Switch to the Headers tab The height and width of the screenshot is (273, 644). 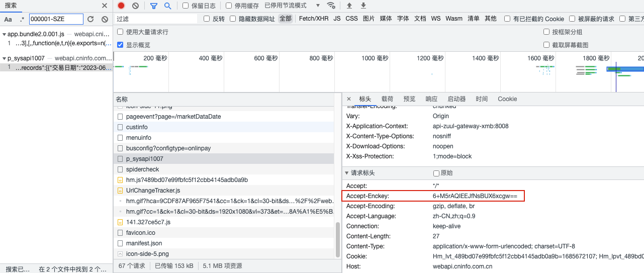[365, 99]
